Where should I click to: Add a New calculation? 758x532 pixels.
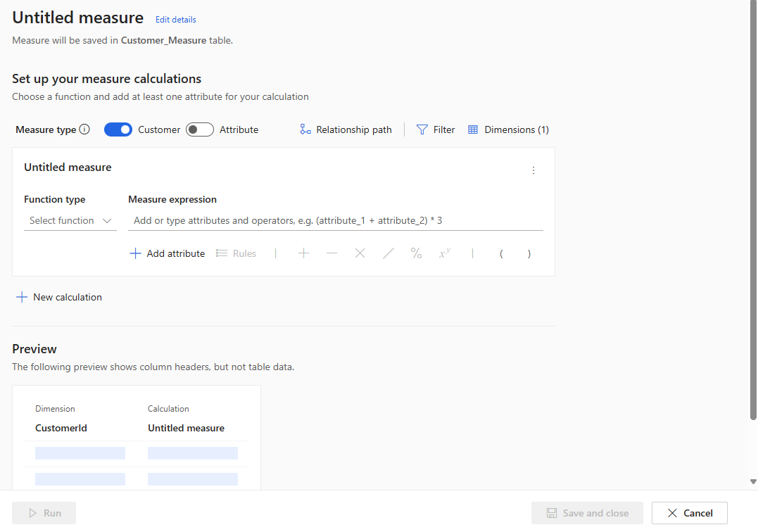pyautogui.click(x=59, y=297)
